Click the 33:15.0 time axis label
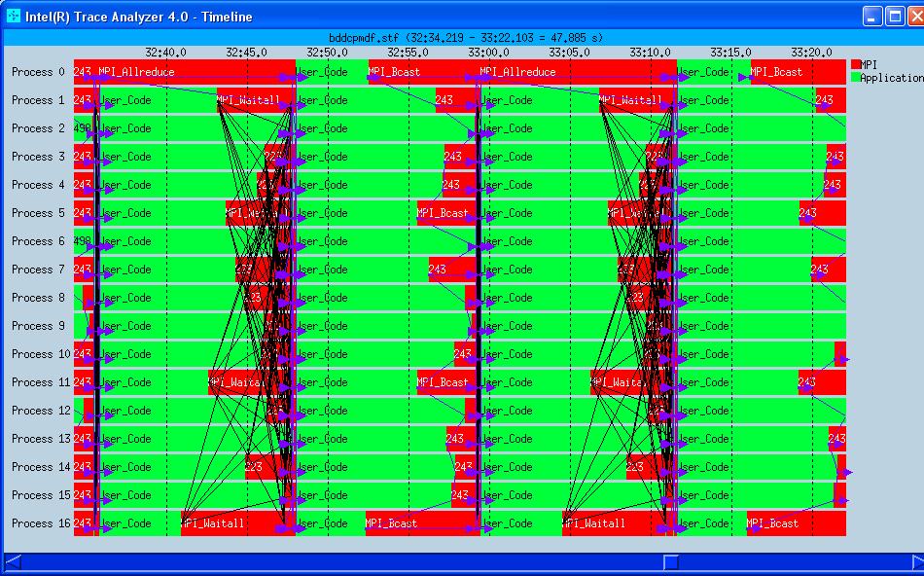924x576 pixels. click(x=730, y=53)
